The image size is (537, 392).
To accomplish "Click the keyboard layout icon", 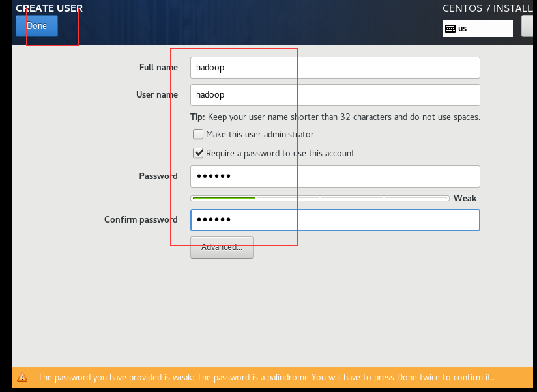I will [x=450, y=29].
